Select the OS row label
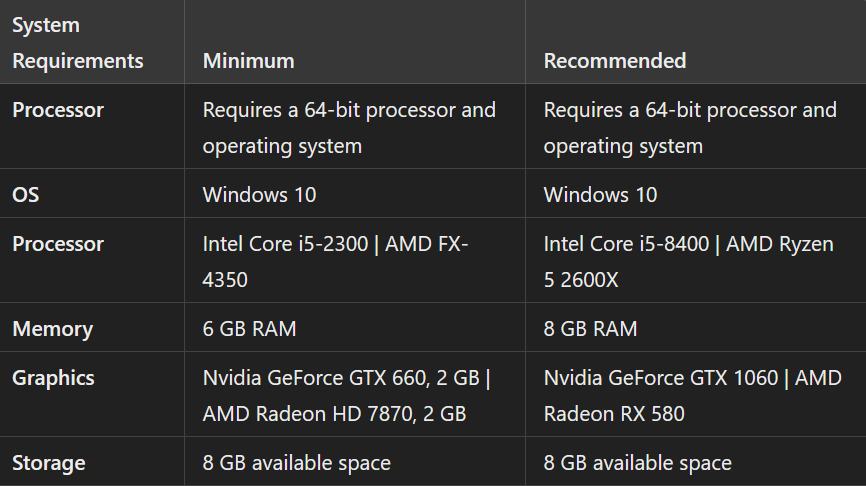 26,194
